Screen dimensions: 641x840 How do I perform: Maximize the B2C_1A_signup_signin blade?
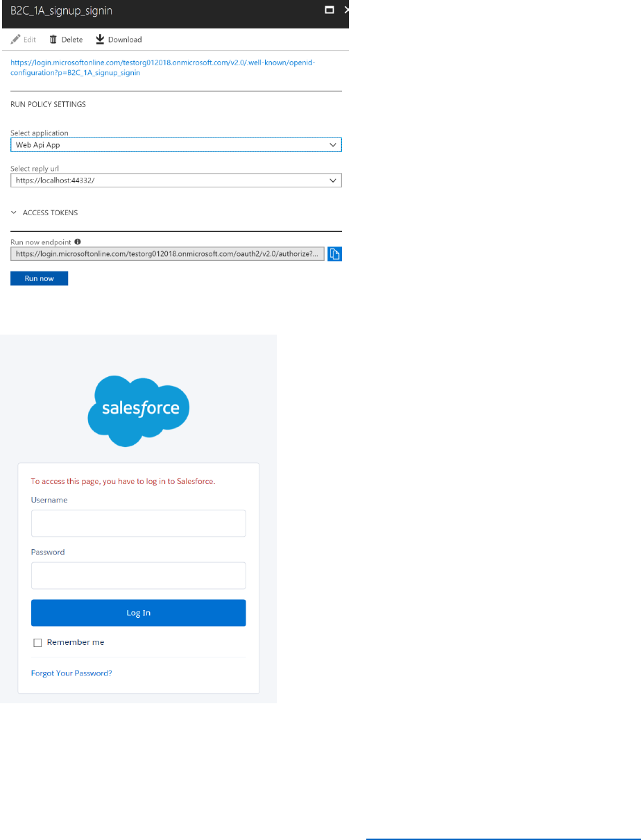[330, 10]
